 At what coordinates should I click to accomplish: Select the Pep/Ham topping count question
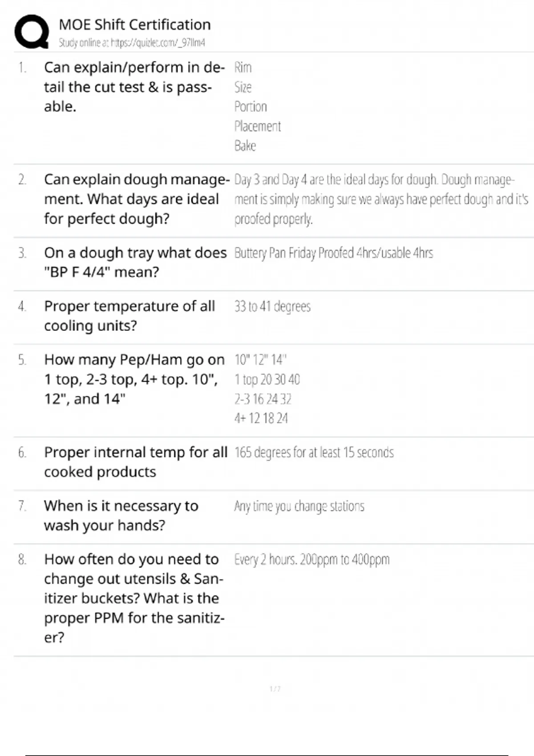click(134, 379)
